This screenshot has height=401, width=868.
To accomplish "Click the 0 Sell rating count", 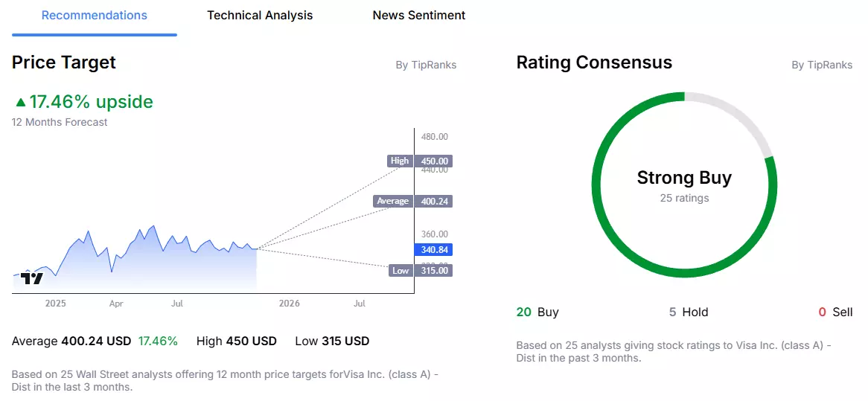I will (x=836, y=312).
